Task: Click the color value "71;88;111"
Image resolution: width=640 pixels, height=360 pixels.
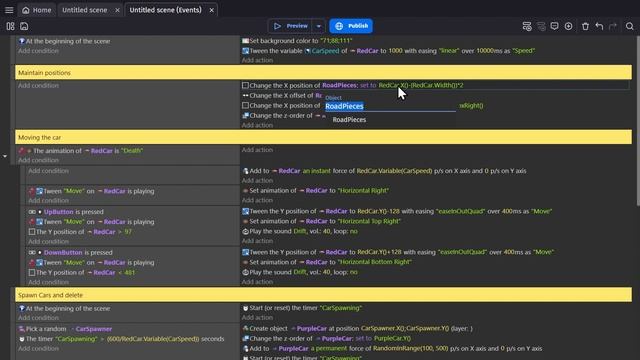Action: tap(336, 41)
